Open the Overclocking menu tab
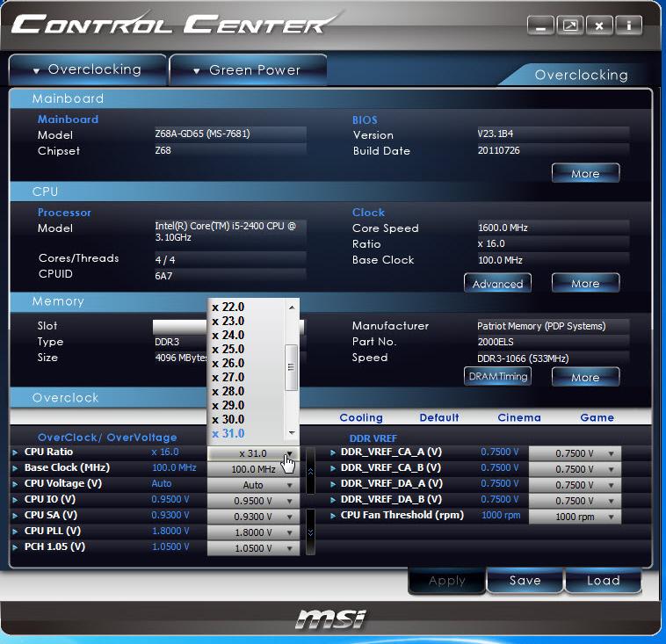 point(87,69)
